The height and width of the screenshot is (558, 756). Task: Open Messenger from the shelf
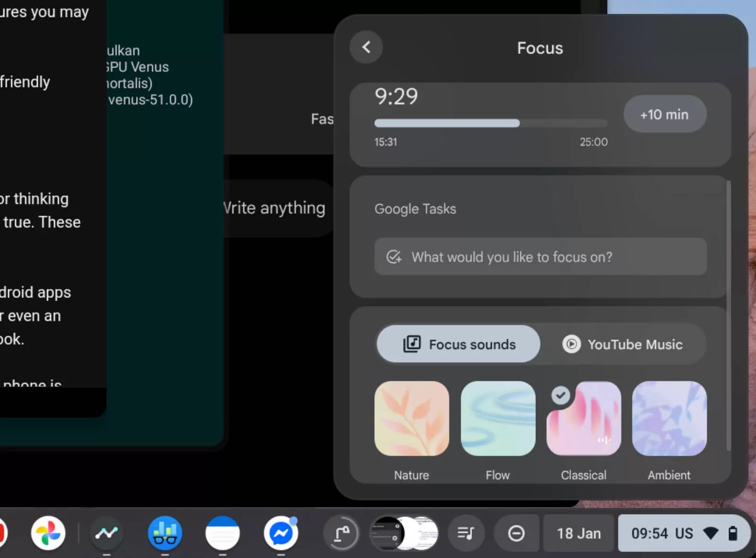tap(281, 533)
